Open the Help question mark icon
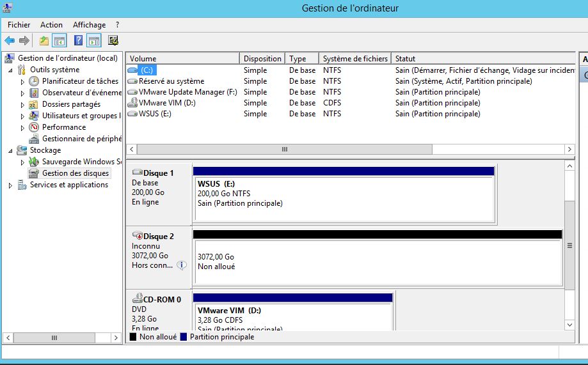Image resolution: width=588 pixels, height=365 pixels. click(x=78, y=40)
